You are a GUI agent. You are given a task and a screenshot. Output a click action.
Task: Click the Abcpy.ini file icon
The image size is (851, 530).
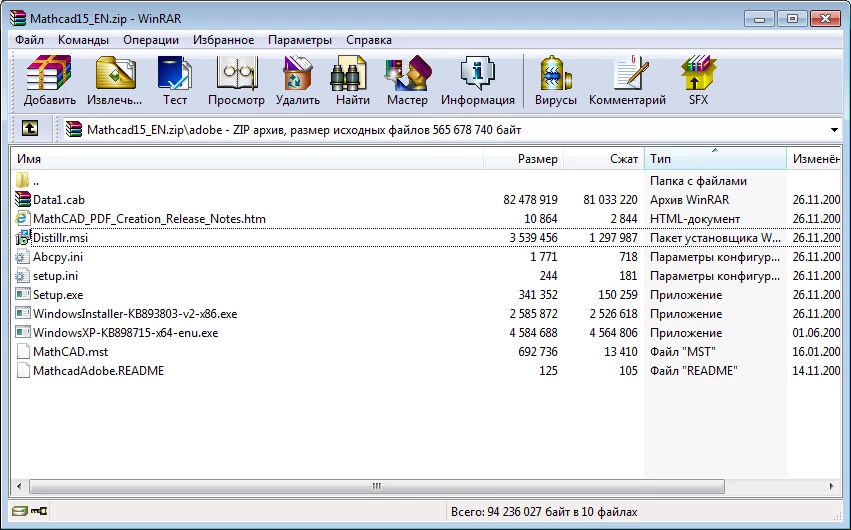[22, 257]
